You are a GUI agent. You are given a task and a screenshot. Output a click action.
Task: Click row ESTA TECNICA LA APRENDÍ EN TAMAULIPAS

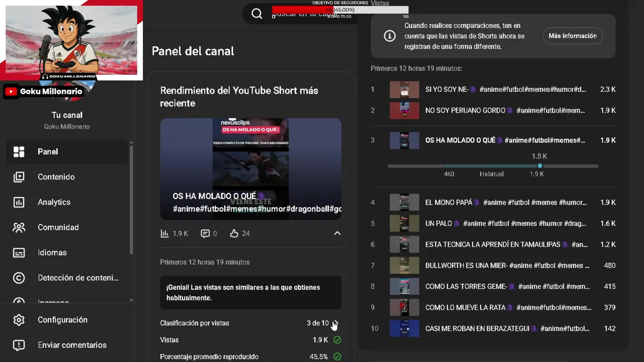click(x=493, y=244)
